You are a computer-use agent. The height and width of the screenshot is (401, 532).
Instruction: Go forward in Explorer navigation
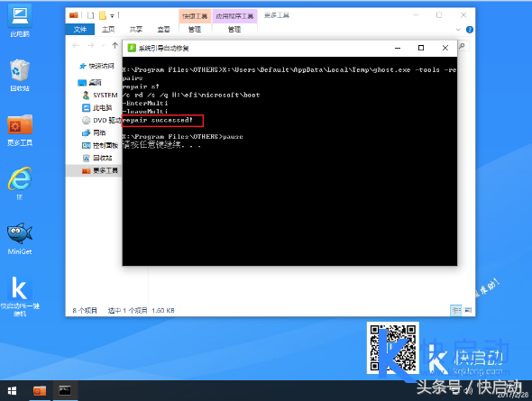[90, 45]
